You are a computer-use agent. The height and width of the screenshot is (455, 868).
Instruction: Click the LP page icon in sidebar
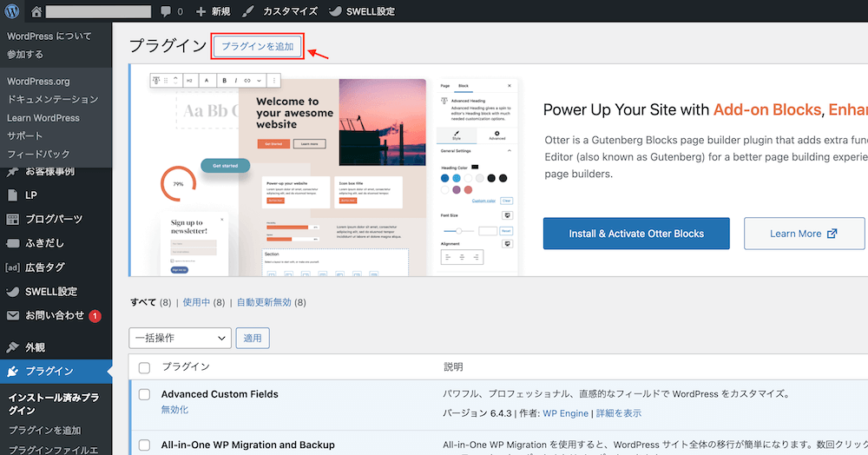click(12, 195)
